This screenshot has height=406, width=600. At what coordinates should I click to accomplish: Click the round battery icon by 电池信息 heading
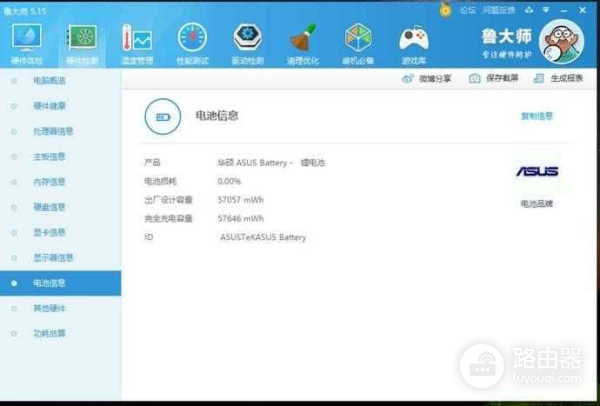click(x=163, y=117)
